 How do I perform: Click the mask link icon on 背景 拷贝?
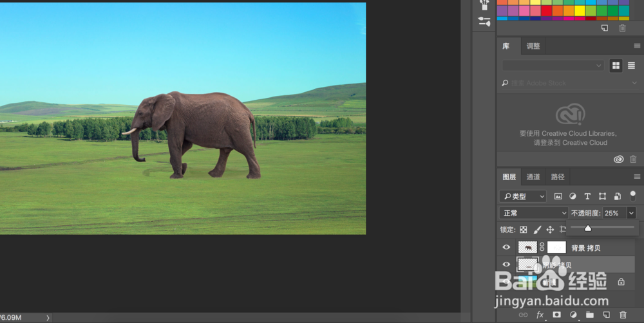pos(542,247)
